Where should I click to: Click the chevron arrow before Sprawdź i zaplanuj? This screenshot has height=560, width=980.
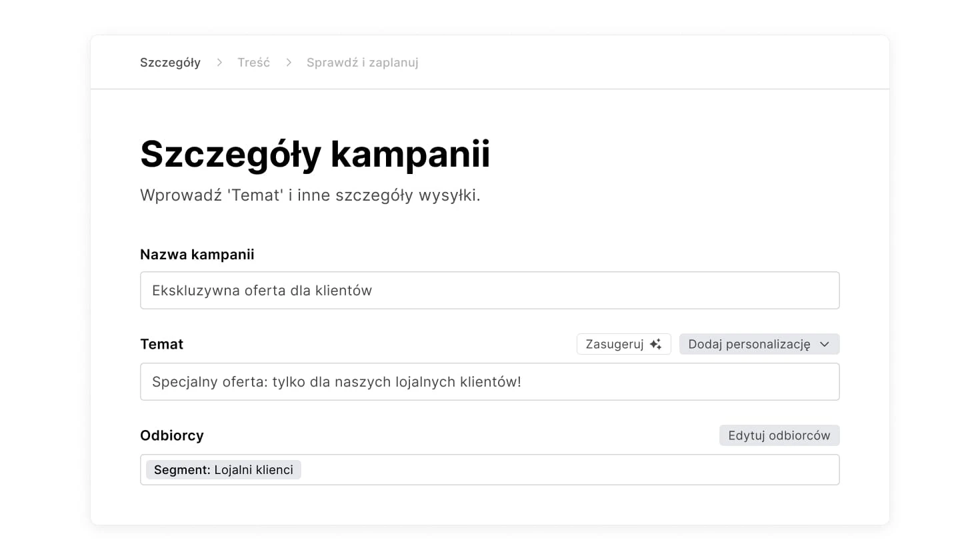point(289,63)
